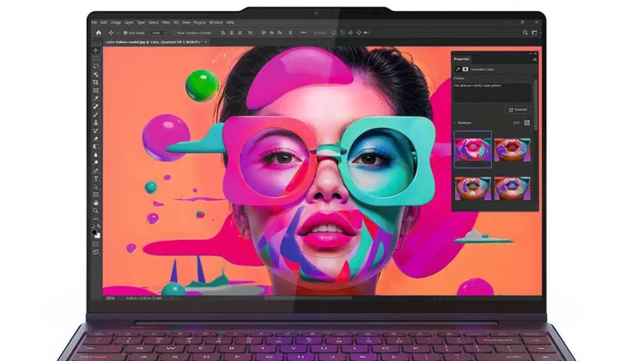
Task: Select the top-right lips variation thumbnail
Action: click(x=513, y=148)
